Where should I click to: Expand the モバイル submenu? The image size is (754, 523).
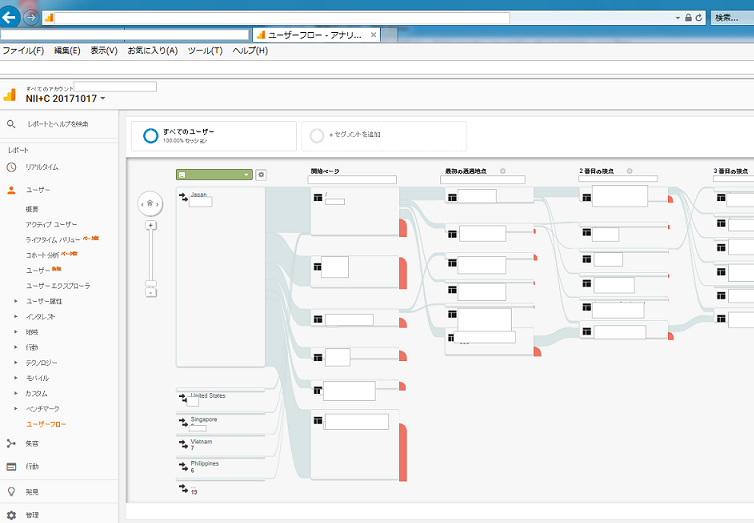point(16,378)
